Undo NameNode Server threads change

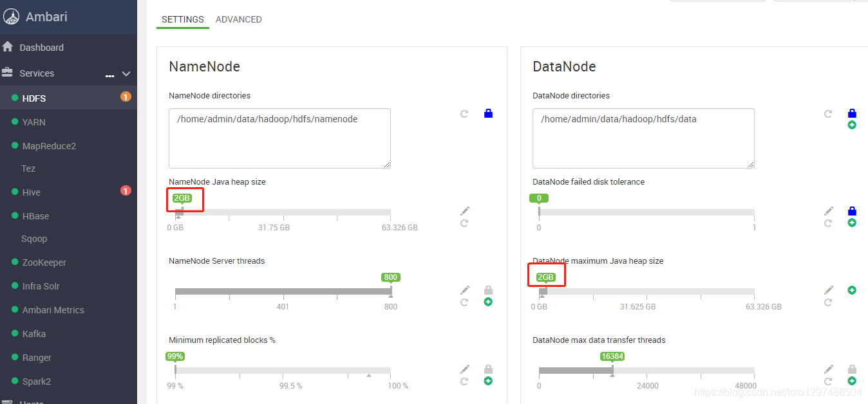pos(464,302)
